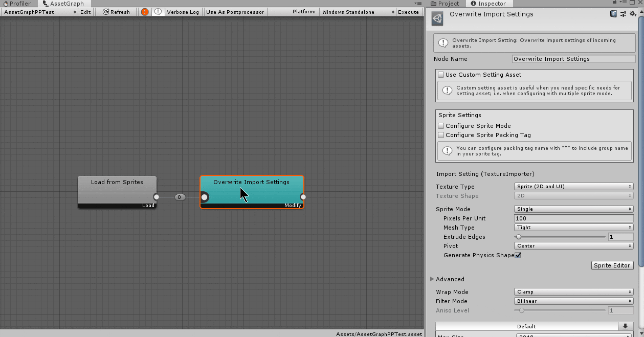
Task: Uncheck Generate Physics Shape checkbox
Action: [518, 255]
